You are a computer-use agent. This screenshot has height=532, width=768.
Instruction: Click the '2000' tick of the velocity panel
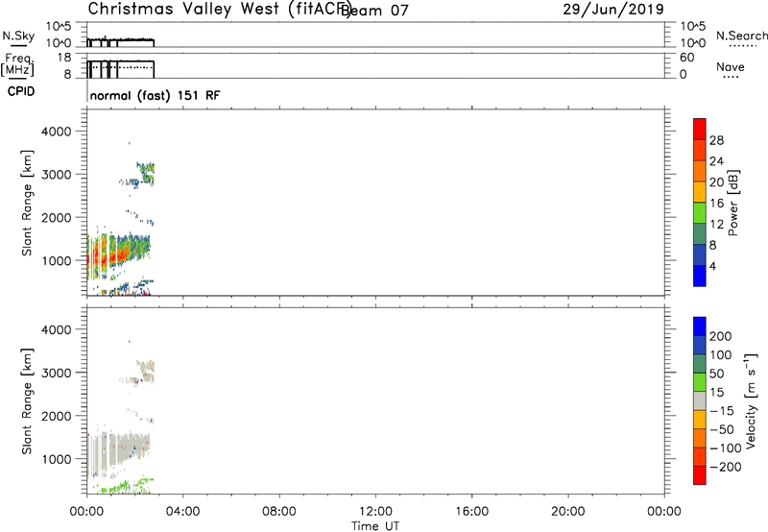pos(57,416)
